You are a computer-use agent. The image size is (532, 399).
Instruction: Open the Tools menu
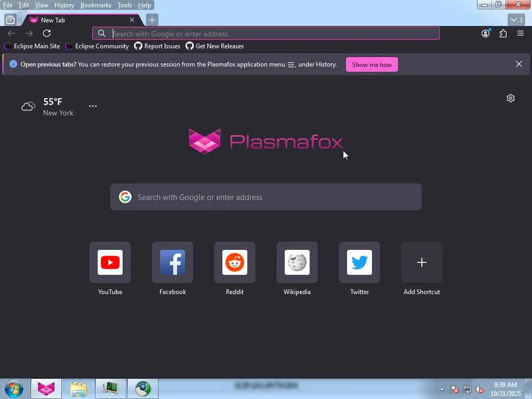click(124, 5)
